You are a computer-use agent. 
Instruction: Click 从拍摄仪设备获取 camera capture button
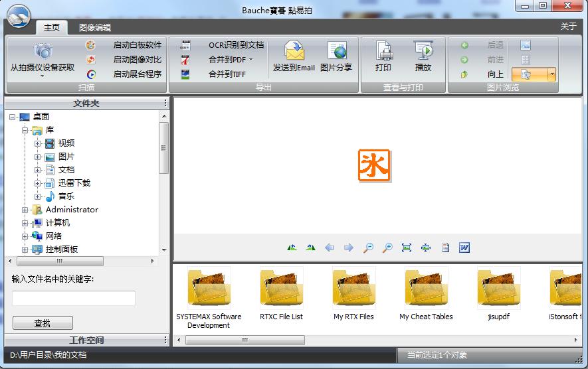[43, 58]
